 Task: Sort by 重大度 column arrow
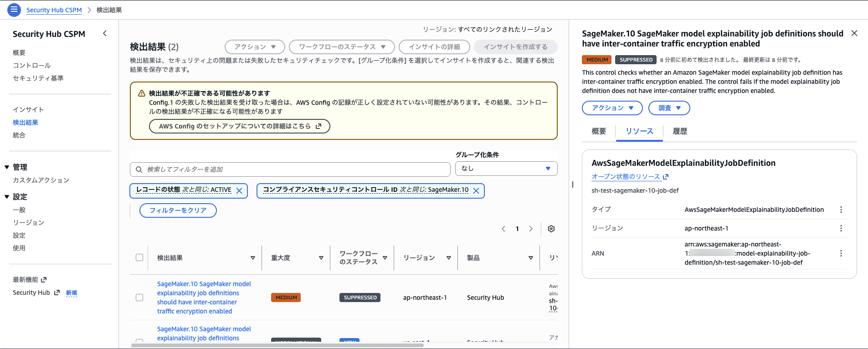click(x=321, y=258)
